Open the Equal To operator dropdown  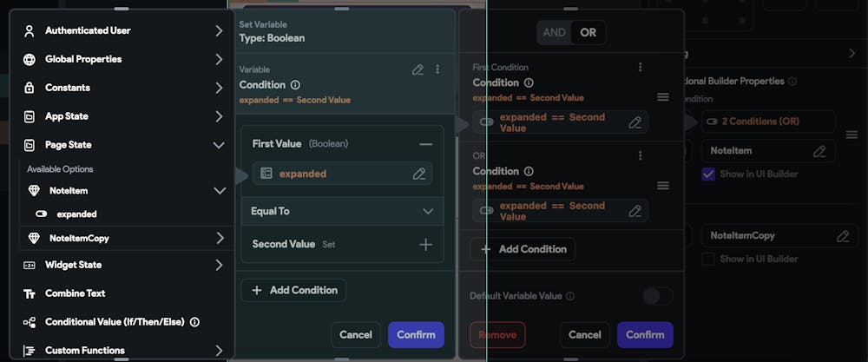[427, 211]
